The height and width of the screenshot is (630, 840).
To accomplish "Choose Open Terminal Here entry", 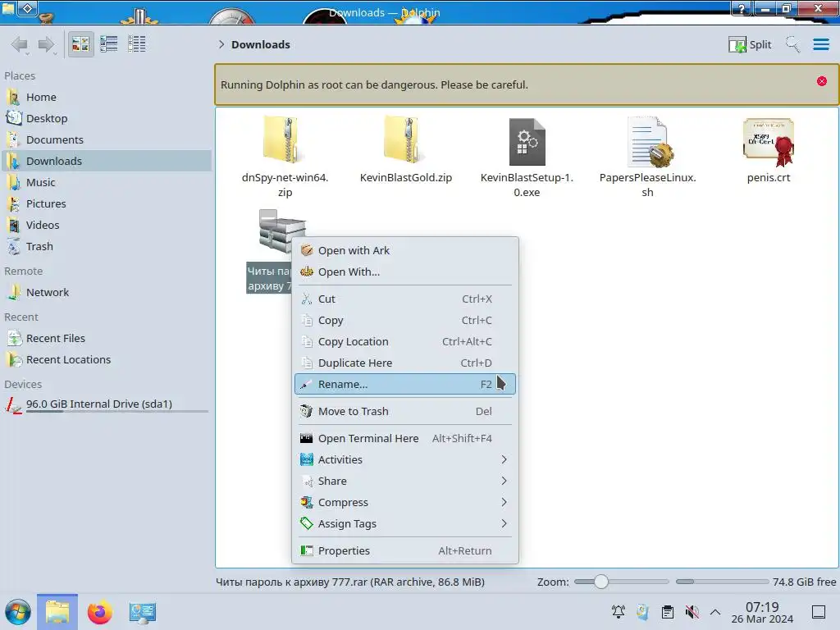I will pos(405,438).
